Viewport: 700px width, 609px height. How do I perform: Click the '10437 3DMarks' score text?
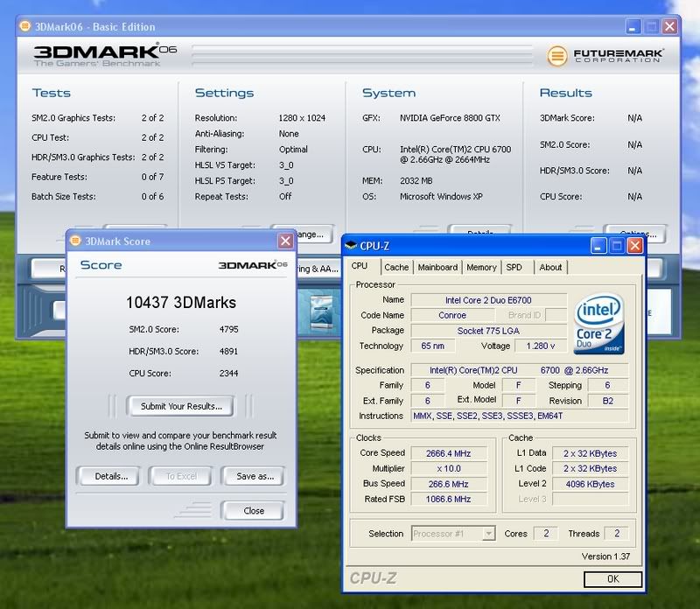(x=181, y=302)
